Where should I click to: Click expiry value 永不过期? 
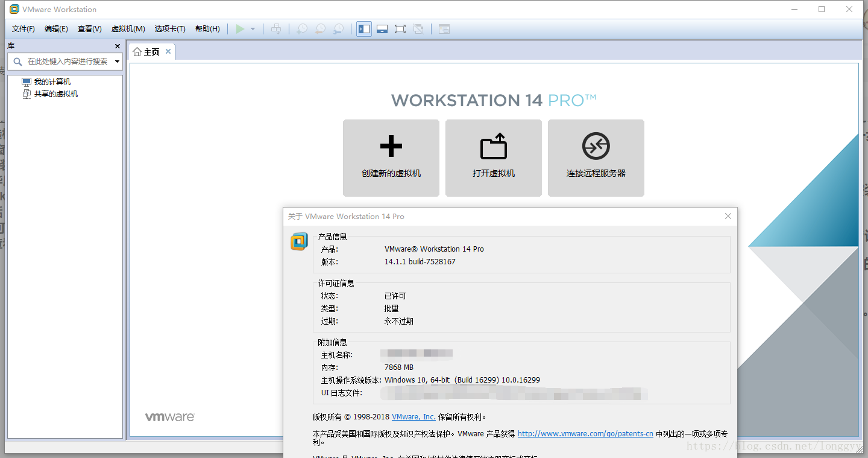pyautogui.click(x=399, y=321)
